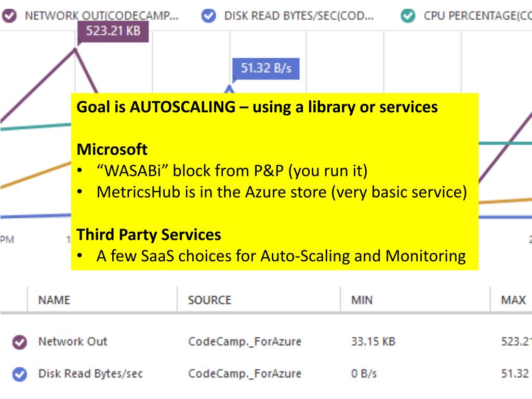Uncheck the Disk Read Bytes/sec row check icon
The image size is (532, 399).
click(19, 374)
